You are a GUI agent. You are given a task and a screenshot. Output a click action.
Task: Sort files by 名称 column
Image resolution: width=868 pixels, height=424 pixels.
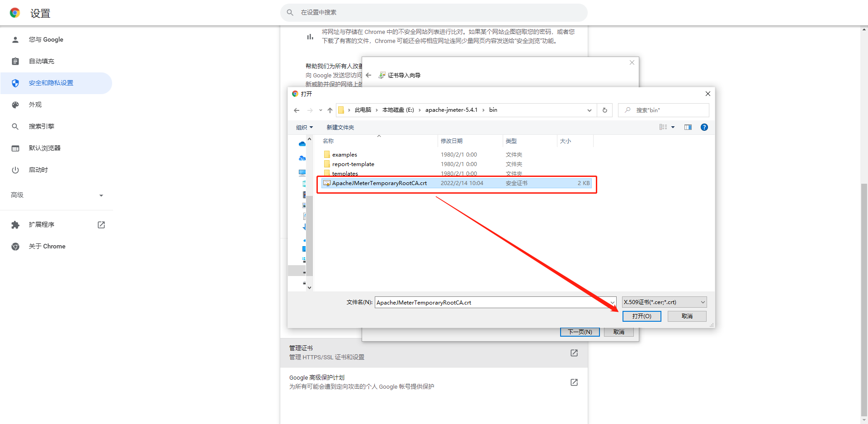click(x=379, y=141)
